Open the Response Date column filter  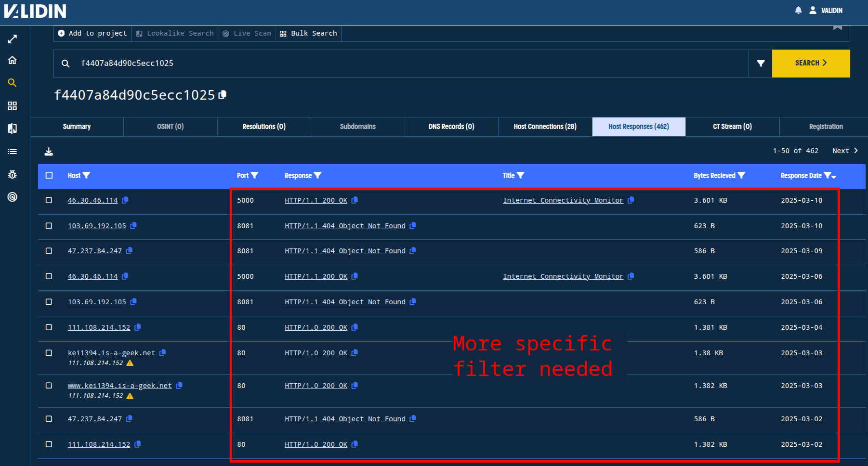coord(827,176)
